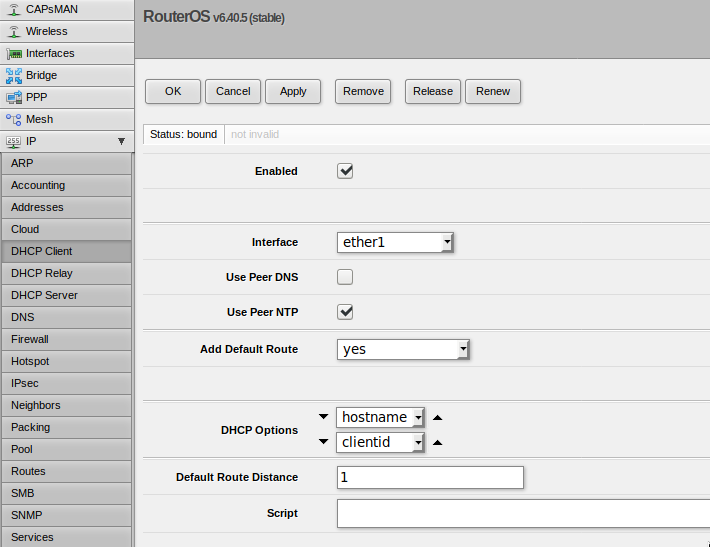
Task: Click the Wireless antenna icon
Action: point(14,31)
